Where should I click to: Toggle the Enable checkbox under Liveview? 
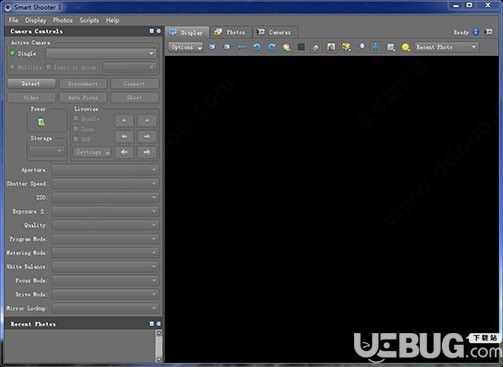[76, 118]
